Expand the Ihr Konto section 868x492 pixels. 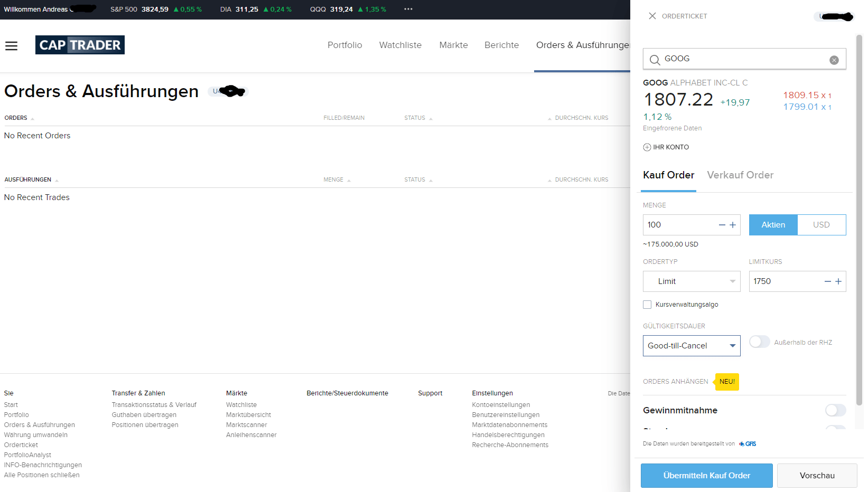click(x=666, y=147)
